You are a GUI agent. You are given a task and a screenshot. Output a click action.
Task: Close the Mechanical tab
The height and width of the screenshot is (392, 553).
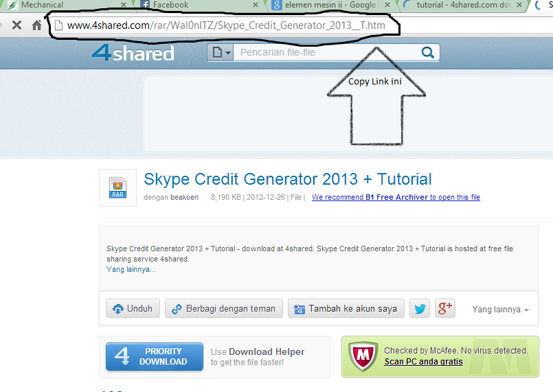pyautogui.click(x=124, y=5)
